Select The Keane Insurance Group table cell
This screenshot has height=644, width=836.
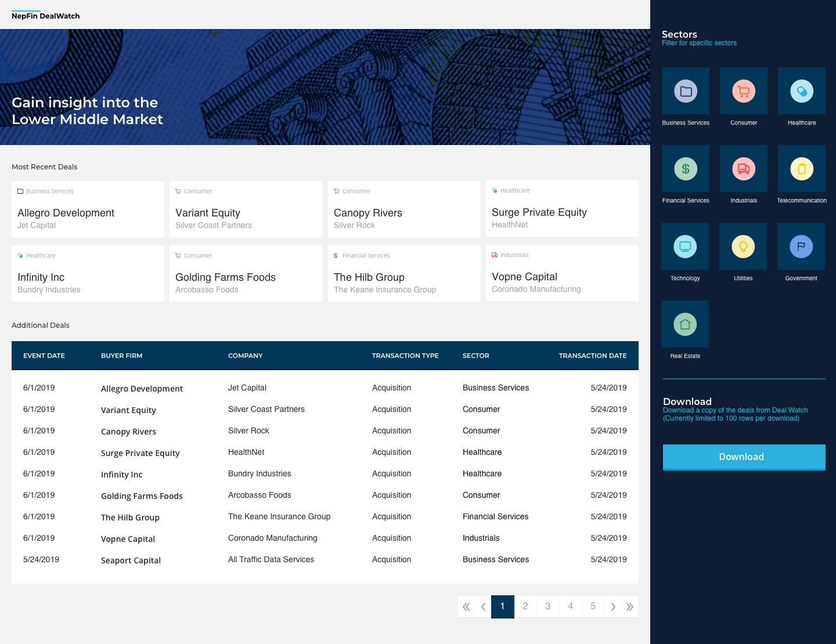tap(279, 516)
